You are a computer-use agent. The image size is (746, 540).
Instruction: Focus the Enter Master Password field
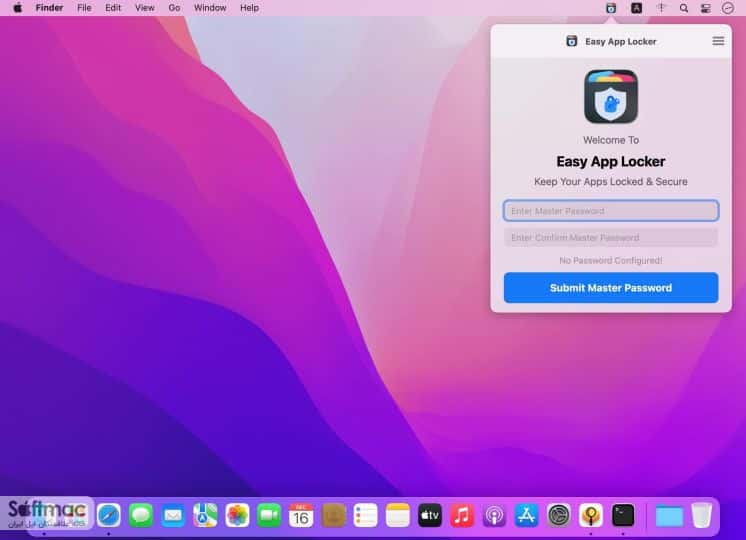[x=611, y=211]
